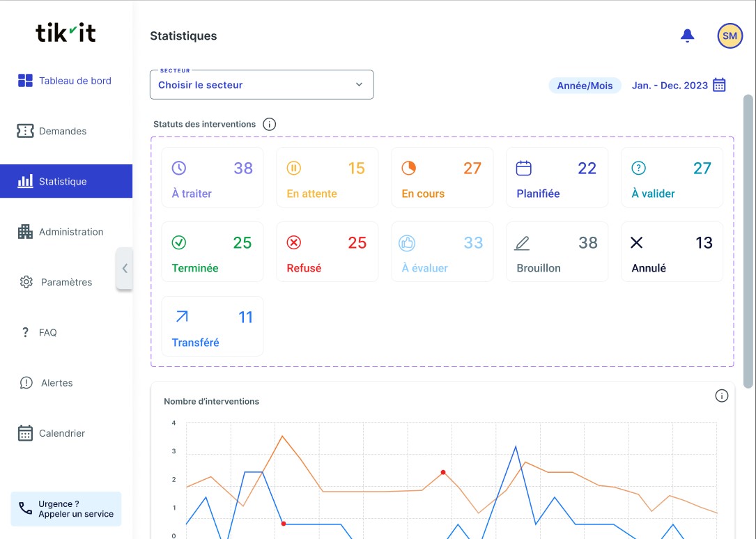Click the vertical page scrollbar

(748, 240)
